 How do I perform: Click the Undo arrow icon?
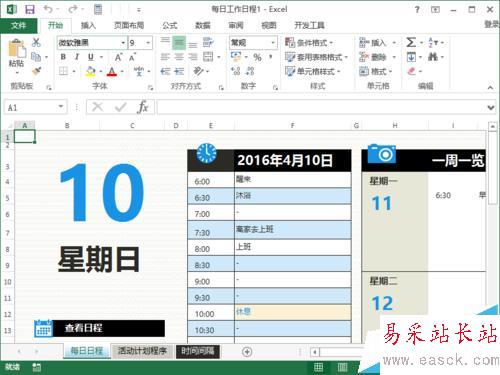click(x=48, y=9)
